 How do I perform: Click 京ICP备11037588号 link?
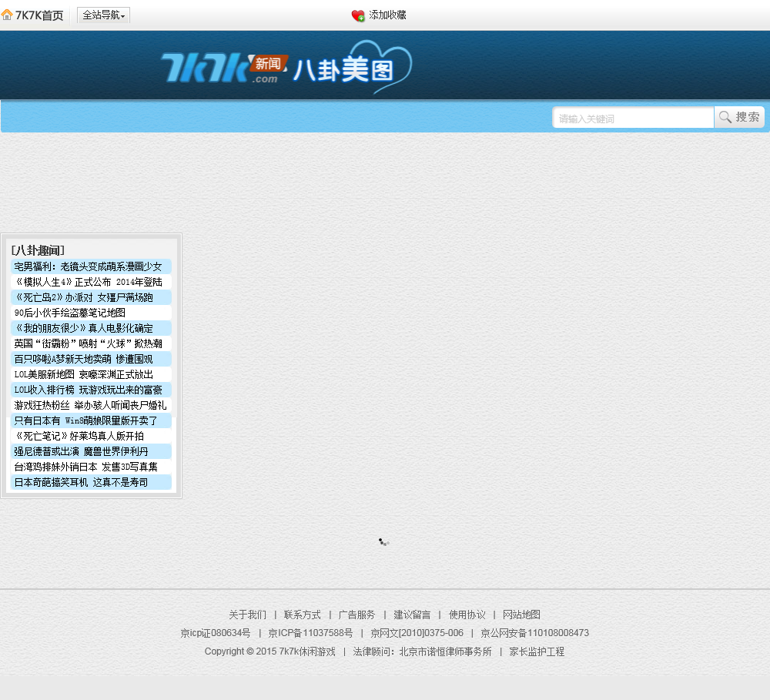pyautogui.click(x=310, y=633)
